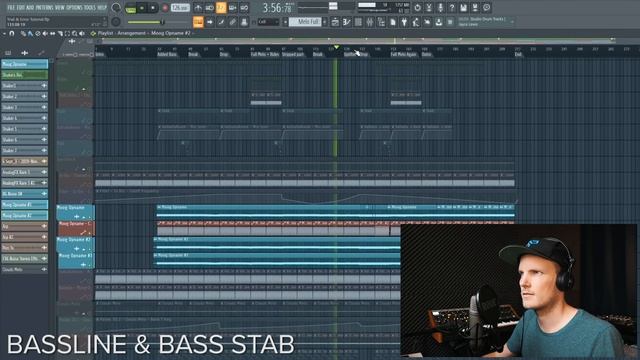Click the arrow left of pattern selector
Image resolution: width=640 pixels, height=360 pixels.
click(x=285, y=22)
